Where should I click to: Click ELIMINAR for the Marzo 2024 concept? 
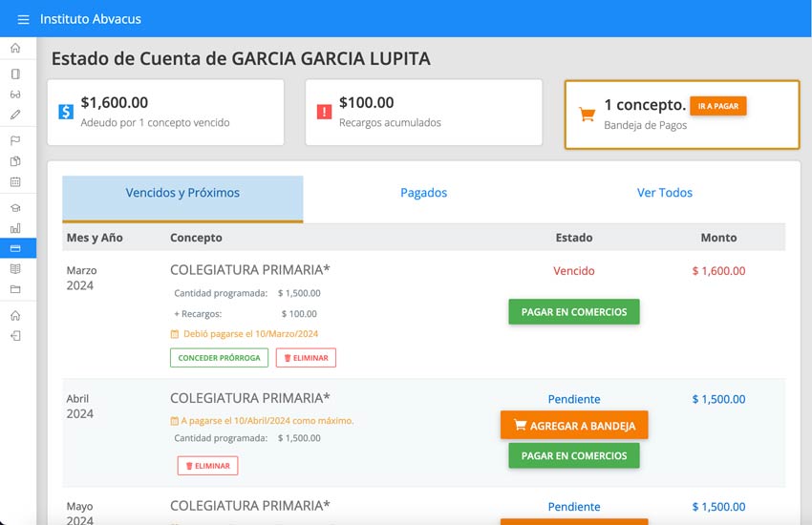tap(306, 358)
